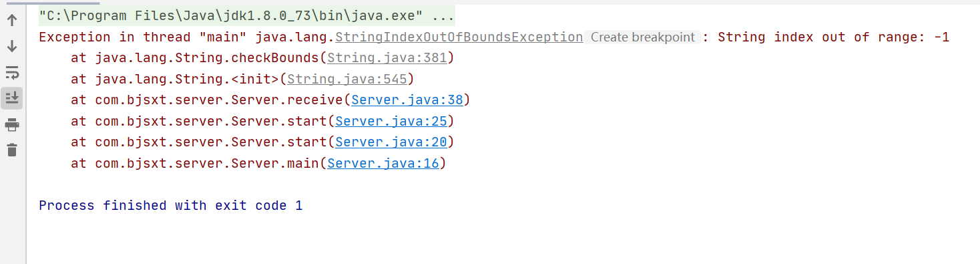Expand the folded java.exe command ellipsis
This screenshot has width=980, height=264.
pos(443,15)
